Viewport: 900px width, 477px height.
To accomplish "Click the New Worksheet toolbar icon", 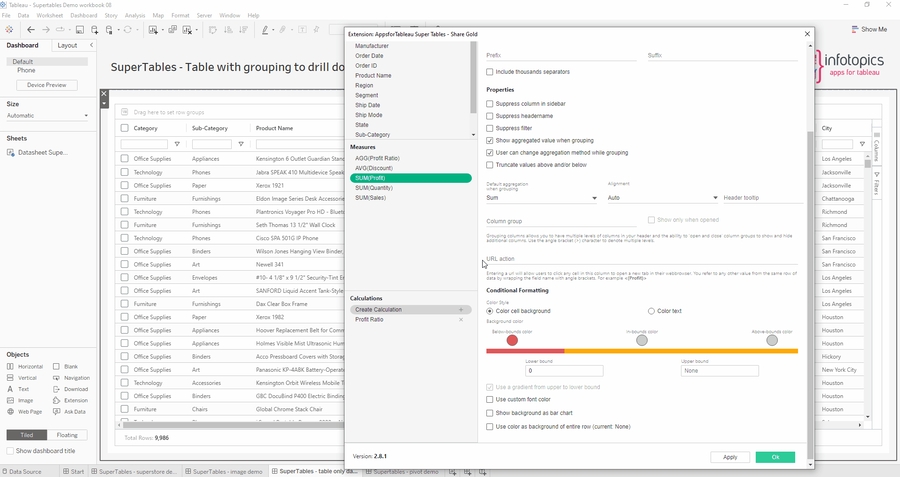I will point(154,30).
